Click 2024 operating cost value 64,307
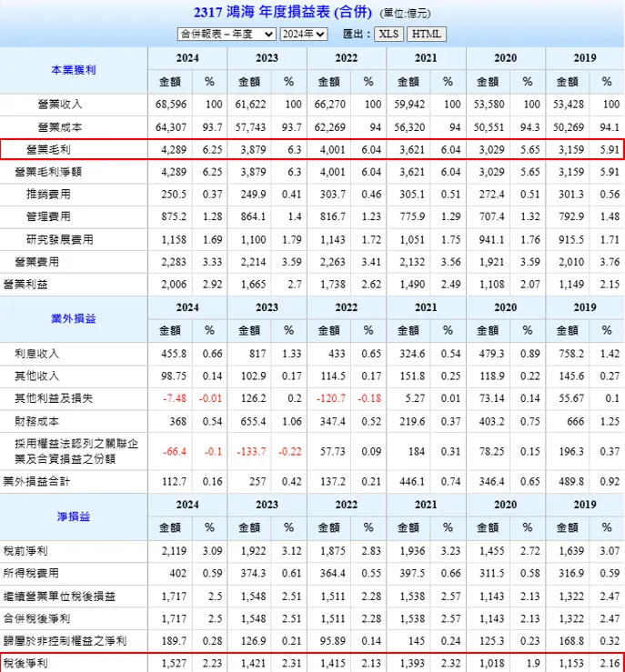Image resolution: width=625 pixels, height=672 pixels. point(171,127)
